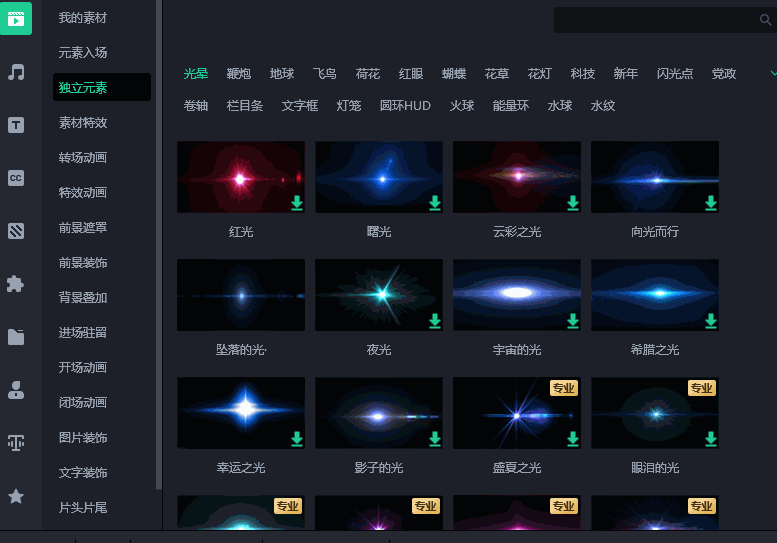This screenshot has width=777, height=543.
Task: Select the 光晕 category tab
Action: (x=196, y=74)
